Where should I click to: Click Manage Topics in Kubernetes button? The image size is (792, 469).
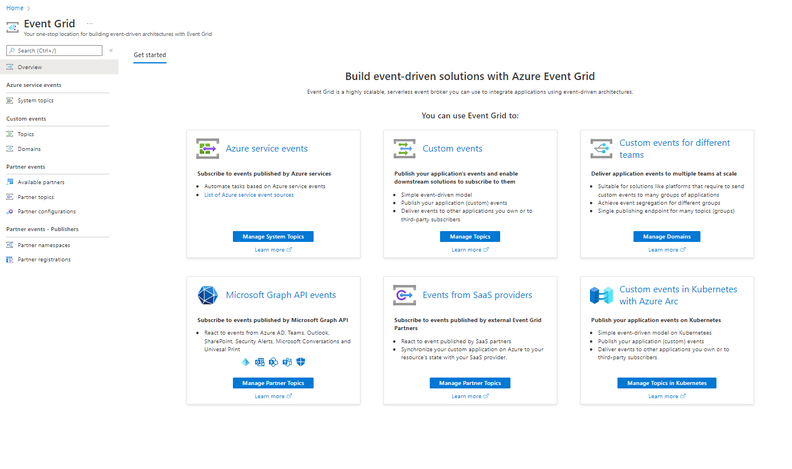coord(667,383)
